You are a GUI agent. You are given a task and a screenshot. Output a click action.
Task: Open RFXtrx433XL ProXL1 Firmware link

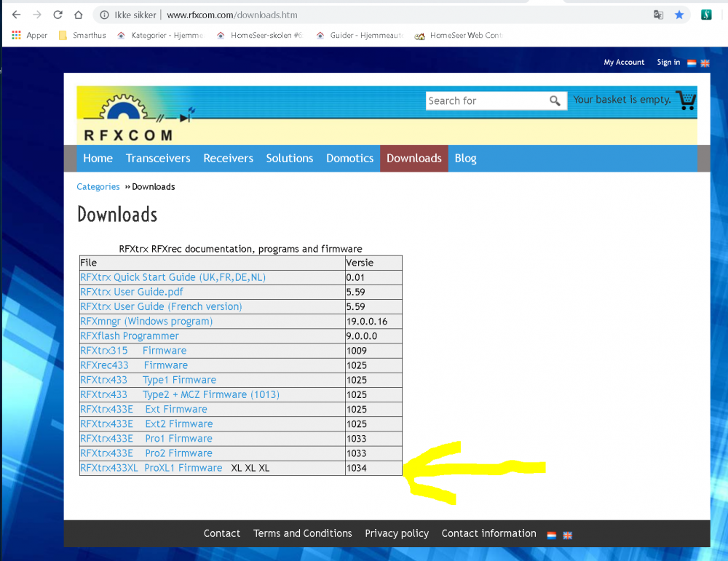(x=151, y=468)
